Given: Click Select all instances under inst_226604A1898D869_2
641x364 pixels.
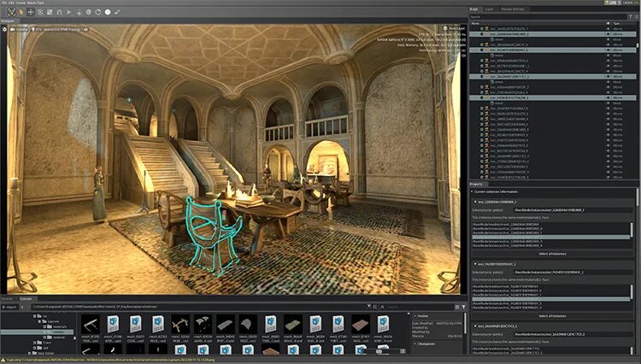Looking at the screenshot, I should [x=552, y=254].
